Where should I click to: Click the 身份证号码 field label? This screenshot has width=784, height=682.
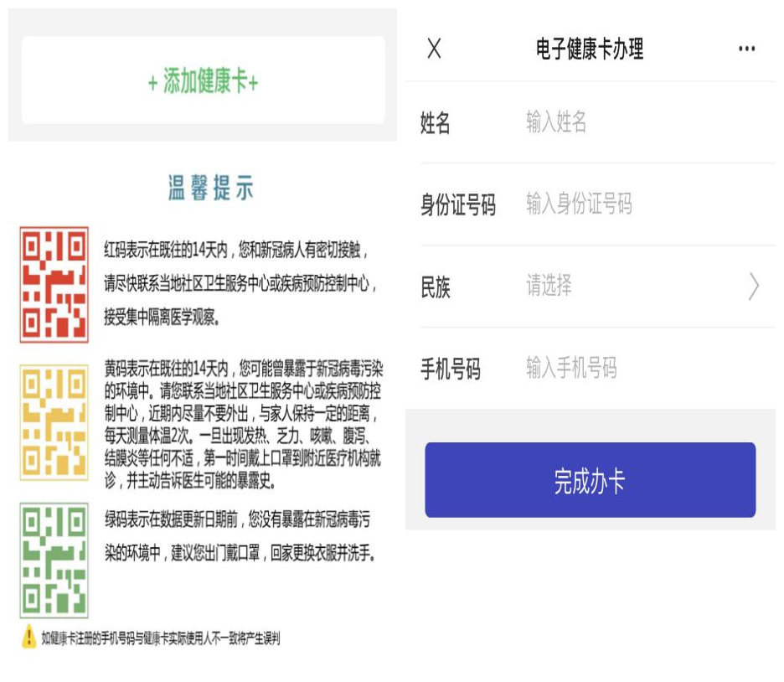[458, 205]
